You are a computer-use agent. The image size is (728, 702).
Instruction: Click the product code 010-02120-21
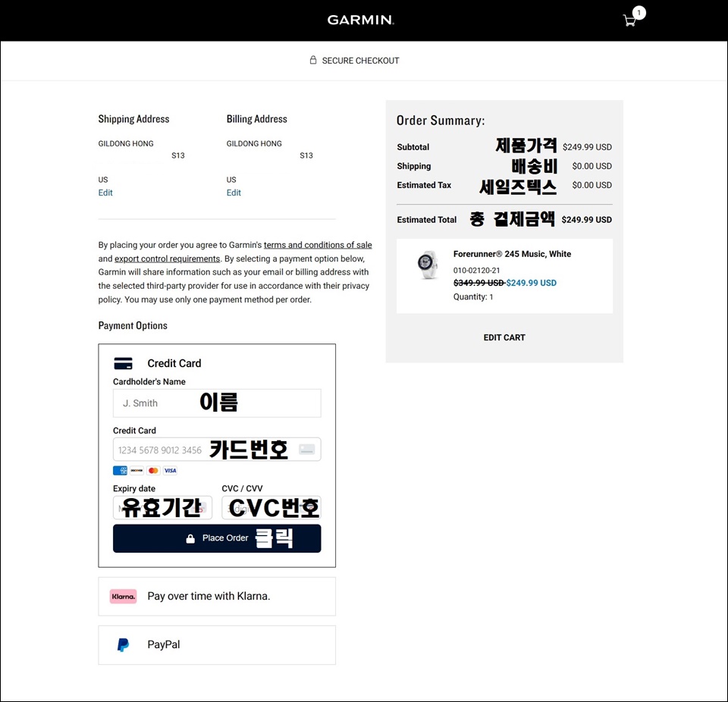476,270
